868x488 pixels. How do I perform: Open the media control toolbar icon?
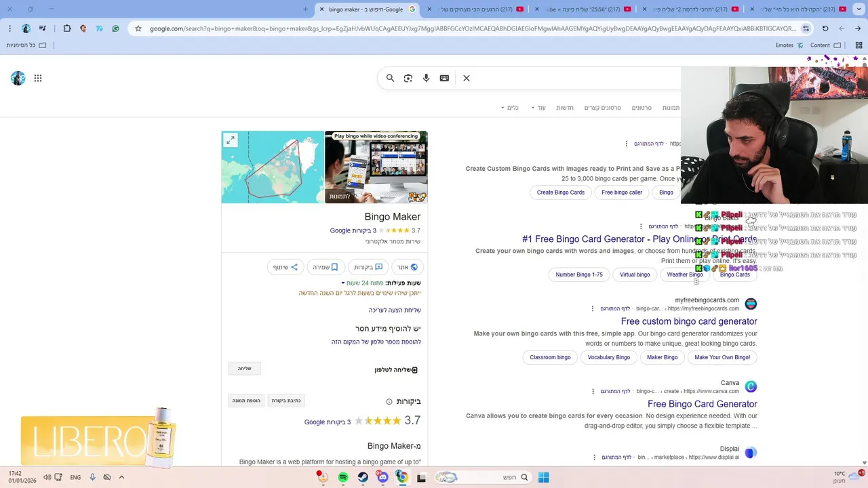pos(43,28)
